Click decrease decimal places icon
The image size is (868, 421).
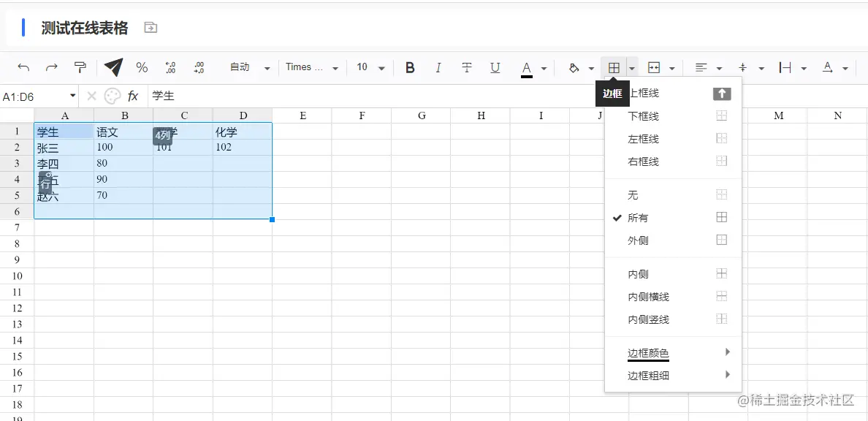click(170, 67)
